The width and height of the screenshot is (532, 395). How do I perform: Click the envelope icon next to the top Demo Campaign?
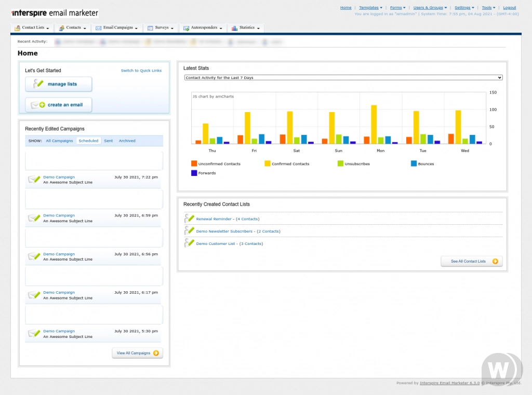point(33,180)
